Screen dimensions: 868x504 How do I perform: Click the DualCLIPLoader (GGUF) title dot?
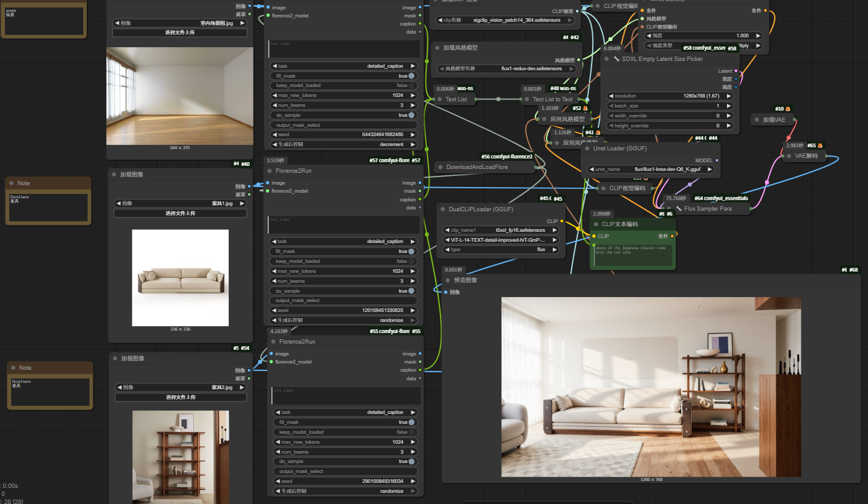443,209
